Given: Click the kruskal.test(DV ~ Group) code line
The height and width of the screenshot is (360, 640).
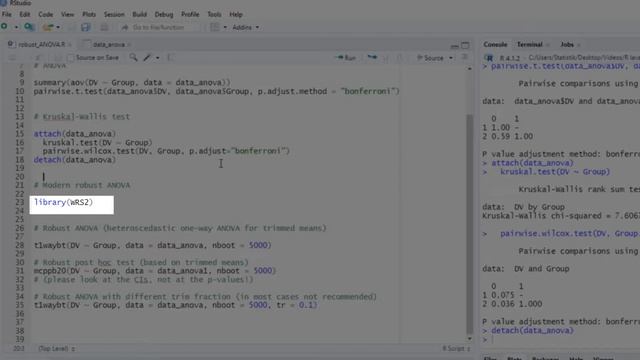Looking at the screenshot, I should click(x=97, y=142).
